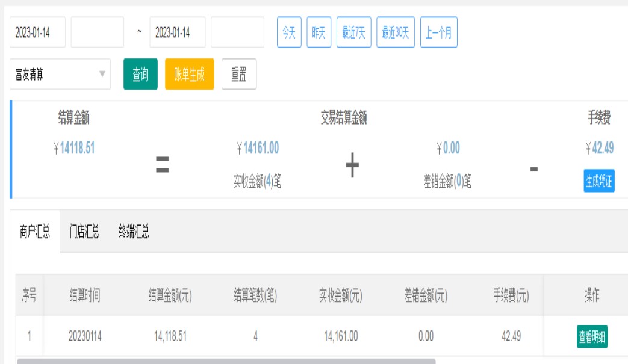This screenshot has height=364, width=628.
Task: Click the blue 生成凭证 button
Action: tap(598, 181)
